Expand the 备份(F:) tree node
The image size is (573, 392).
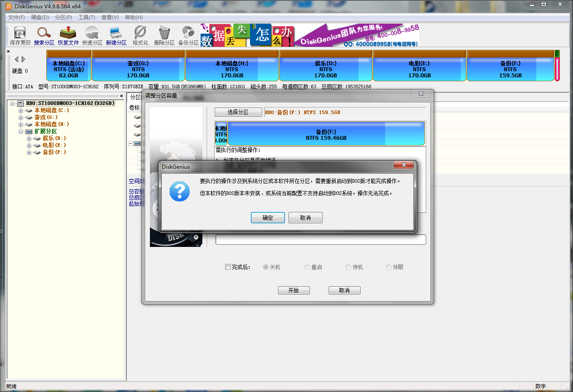click(x=29, y=153)
